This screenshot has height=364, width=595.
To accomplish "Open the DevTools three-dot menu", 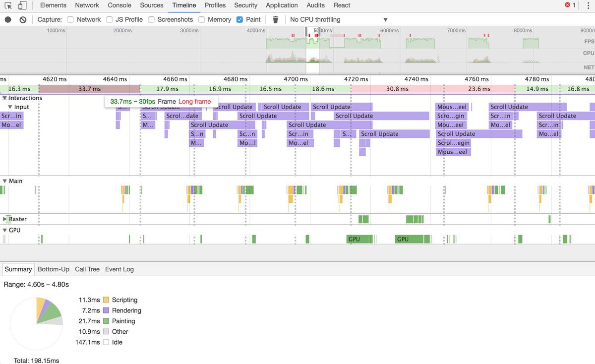I will (588, 5).
